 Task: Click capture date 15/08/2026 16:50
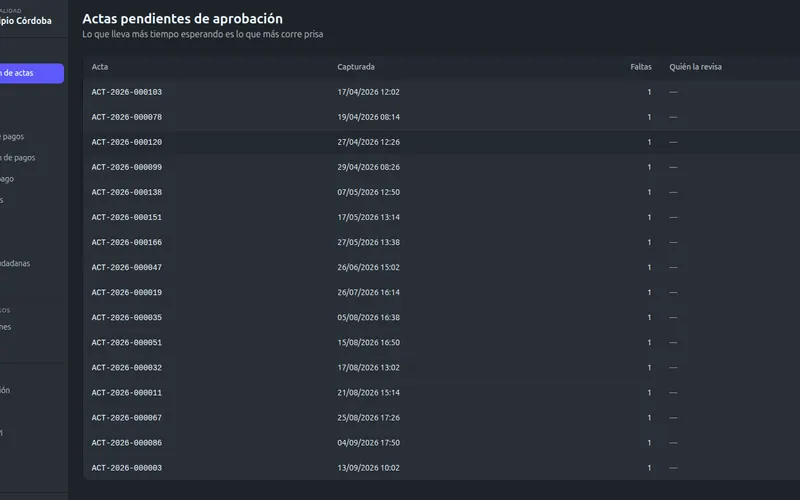(x=368, y=342)
